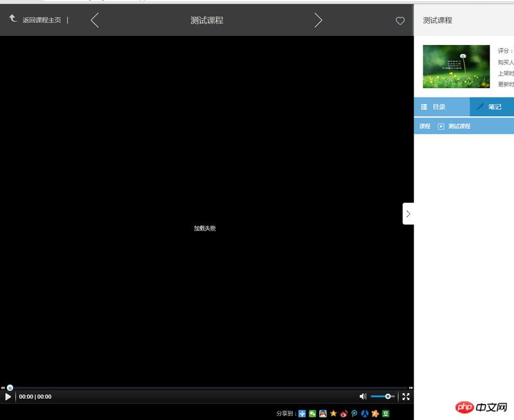Viewport: 514px width, 420px height.
Task: Enter fullscreen mode with the expand icon
Action: tap(406, 397)
